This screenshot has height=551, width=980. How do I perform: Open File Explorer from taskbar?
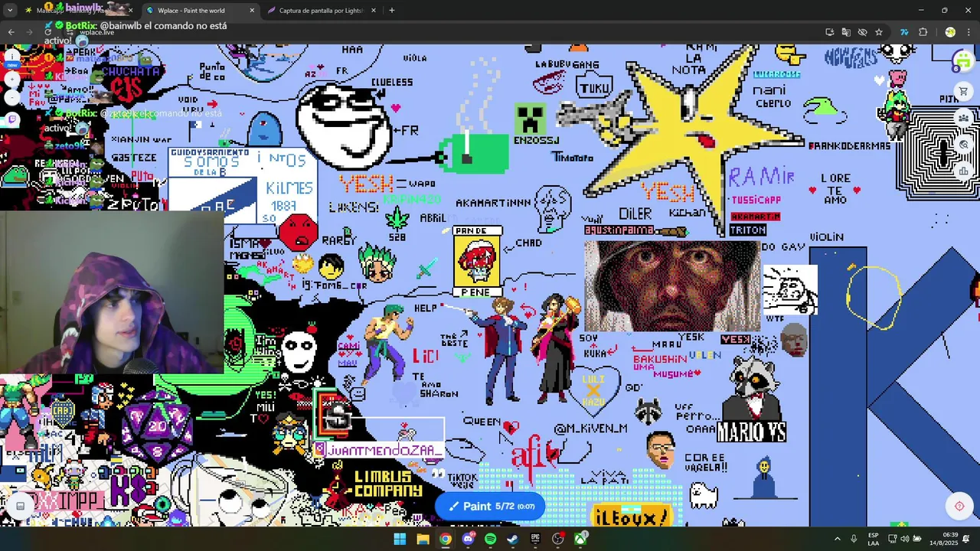pos(423,539)
